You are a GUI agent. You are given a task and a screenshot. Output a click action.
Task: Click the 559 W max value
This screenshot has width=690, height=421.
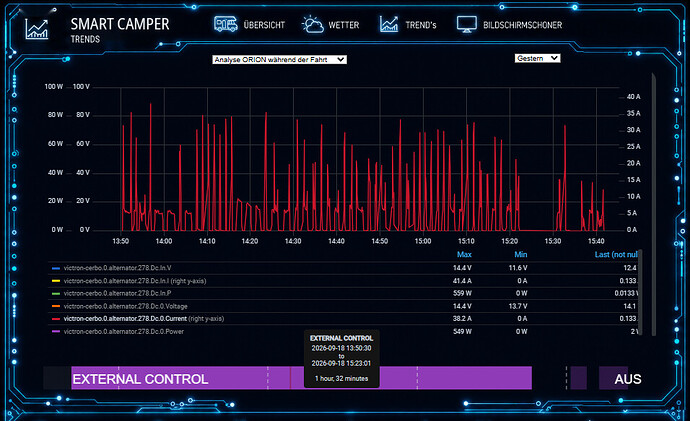(462, 293)
